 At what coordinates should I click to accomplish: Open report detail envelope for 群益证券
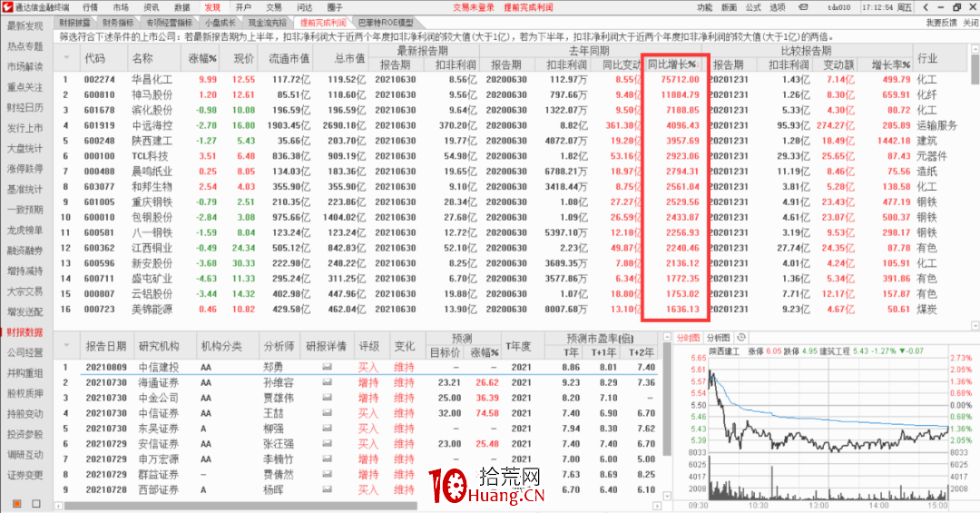tap(327, 474)
